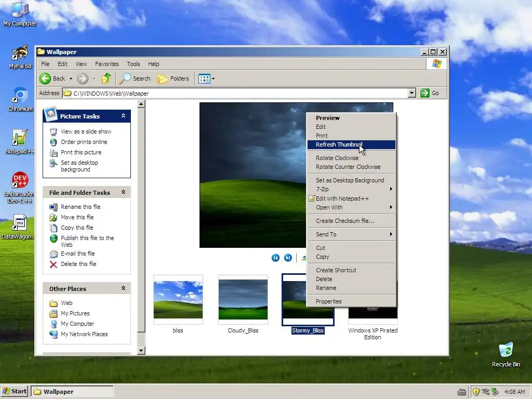The height and width of the screenshot is (399, 532).
Task: Open the View menu
Action: click(x=81, y=64)
